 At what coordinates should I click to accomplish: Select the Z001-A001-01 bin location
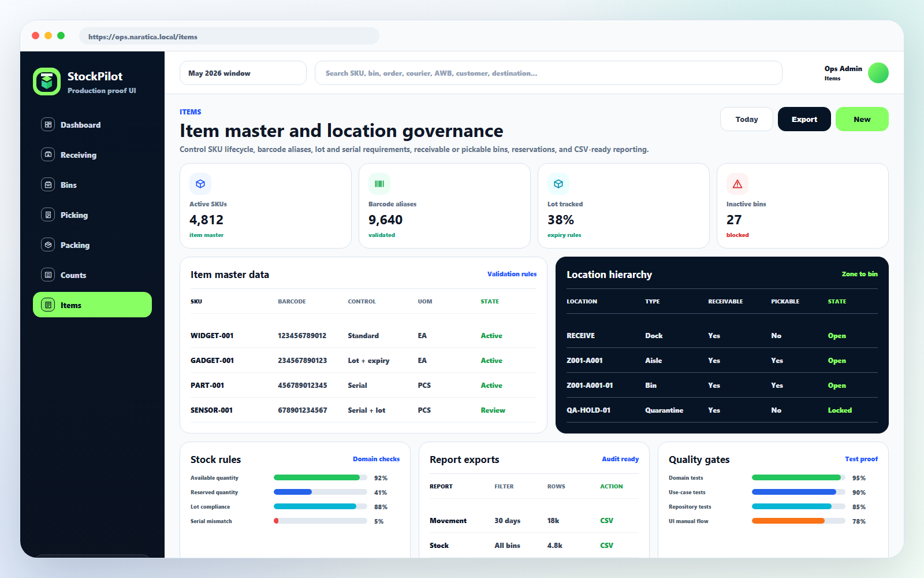coord(590,385)
